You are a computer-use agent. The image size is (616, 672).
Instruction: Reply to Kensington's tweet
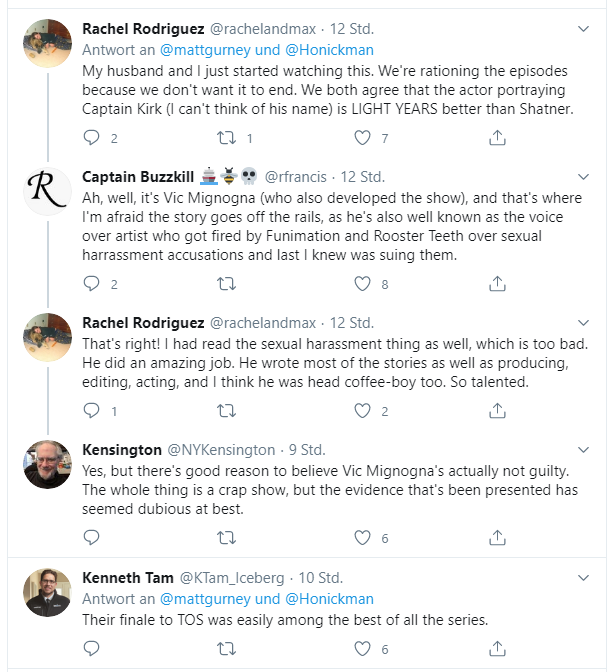[91, 537]
